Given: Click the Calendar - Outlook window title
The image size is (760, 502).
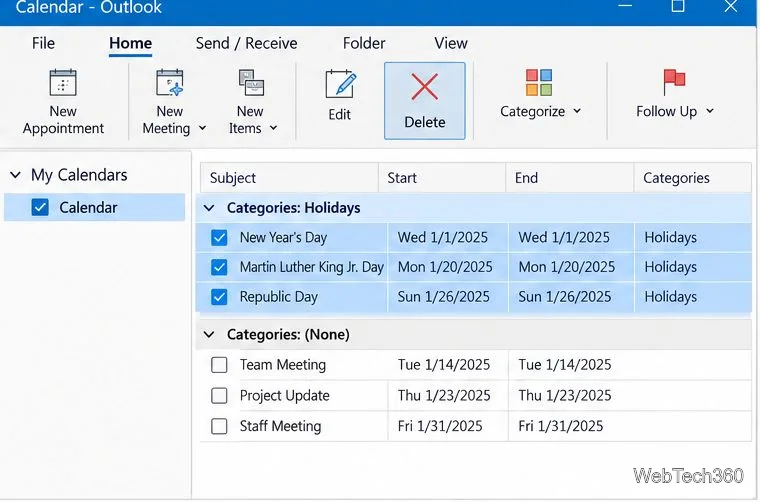Looking at the screenshot, I should coord(89,7).
